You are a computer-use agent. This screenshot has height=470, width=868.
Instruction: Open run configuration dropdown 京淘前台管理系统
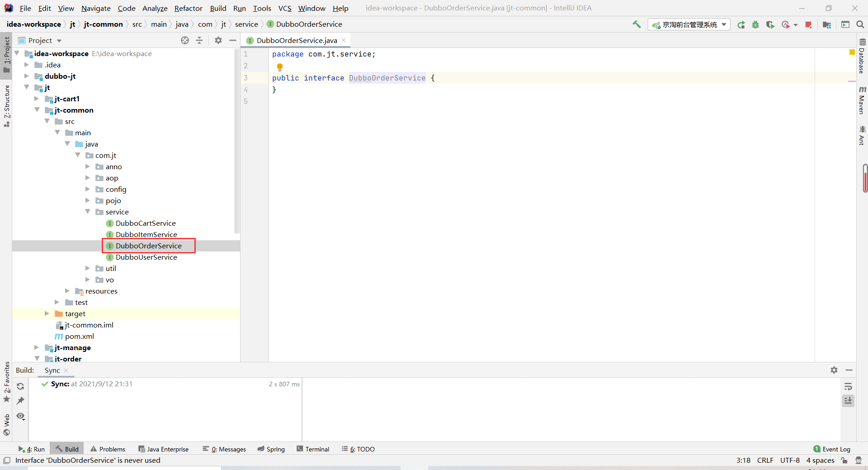[x=689, y=25]
